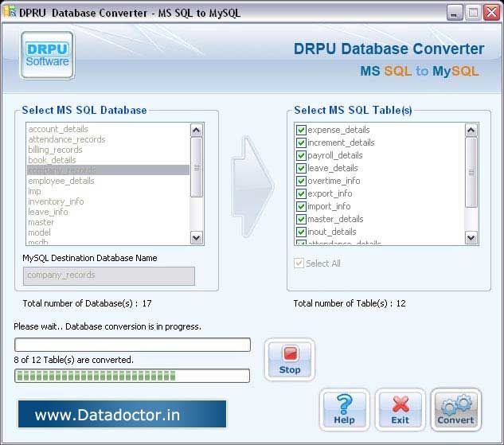Uncheck the payroll_details table checkbox

[x=301, y=155]
